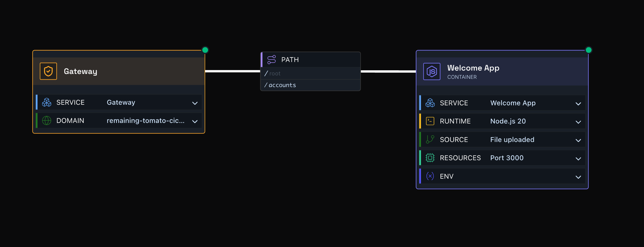This screenshot has width=644, height=247.
Task: Click the Gateway shield icon
Action: coord(48,71)
